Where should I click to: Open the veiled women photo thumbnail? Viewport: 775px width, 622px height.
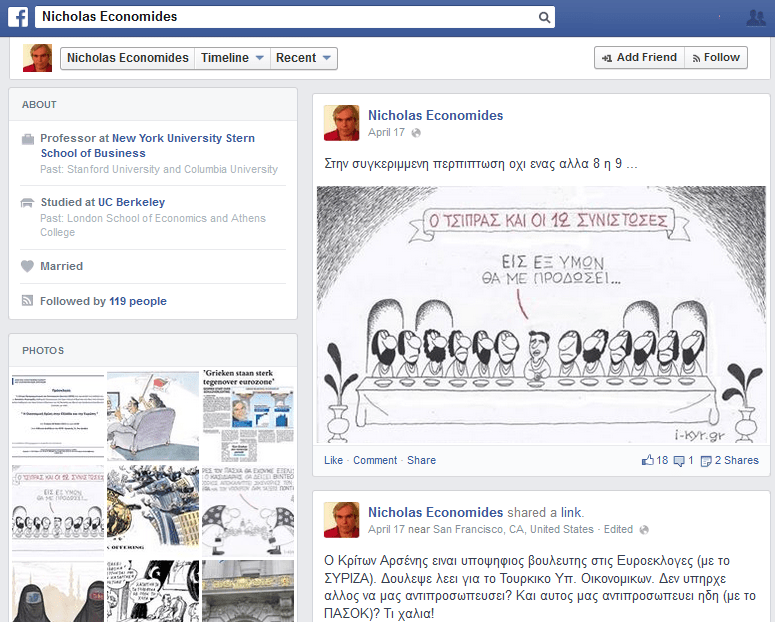tap(58, 591)
